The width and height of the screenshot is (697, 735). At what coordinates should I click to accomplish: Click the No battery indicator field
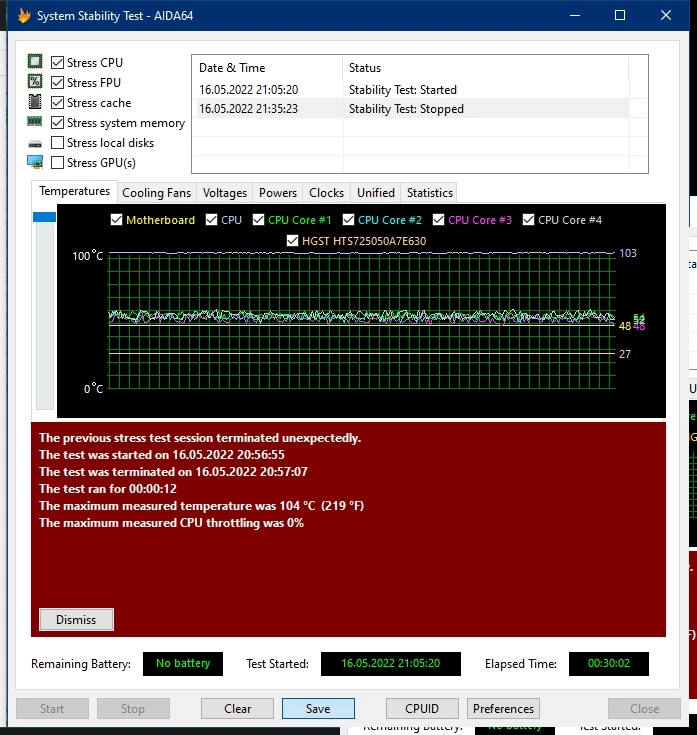click(x=183, y=663)
